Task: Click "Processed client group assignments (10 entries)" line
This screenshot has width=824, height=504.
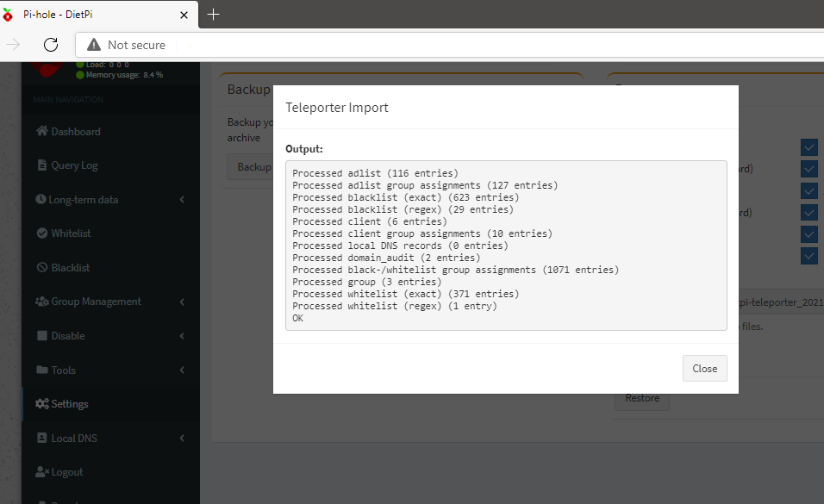Action: coord(422,233)
